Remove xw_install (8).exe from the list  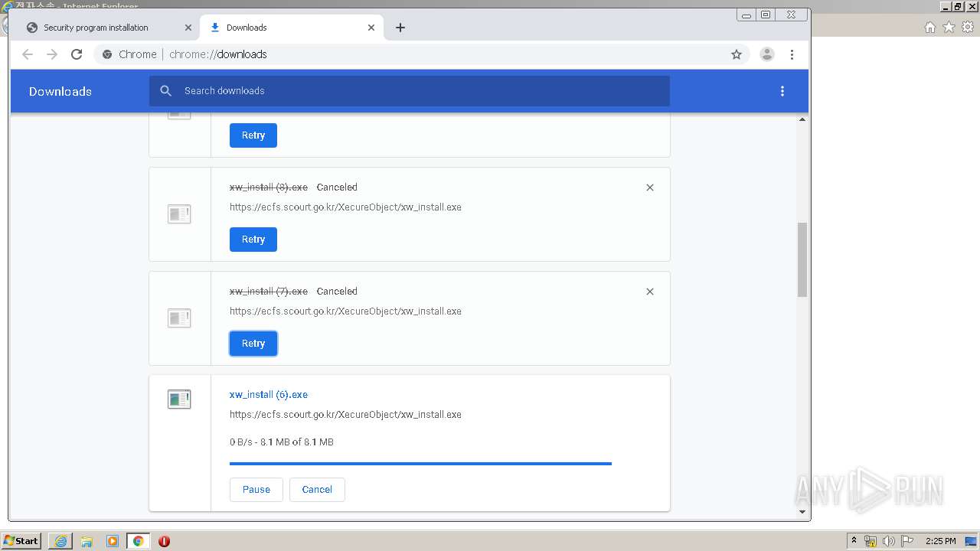650,187
